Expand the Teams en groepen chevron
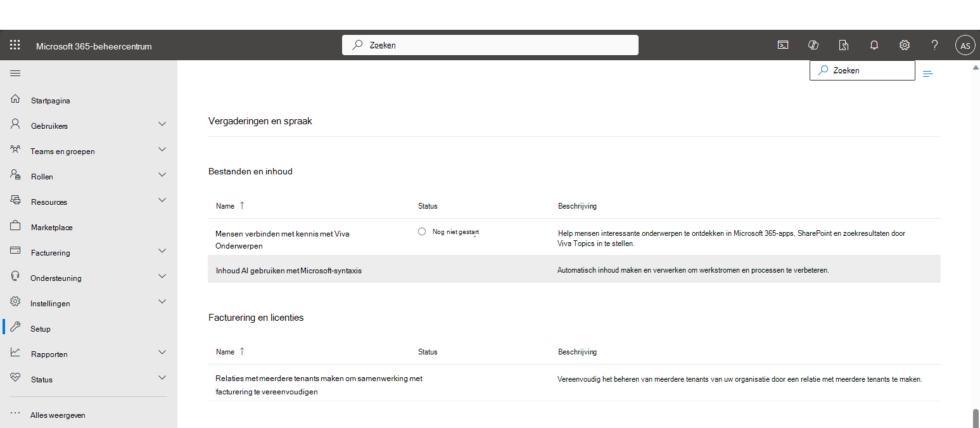The image size is (980, 428). tap(162, 150)
